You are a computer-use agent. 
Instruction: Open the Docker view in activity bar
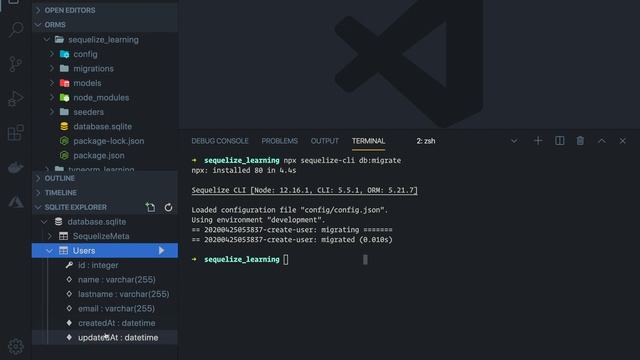pyautogui.click(x=16, y=167)
